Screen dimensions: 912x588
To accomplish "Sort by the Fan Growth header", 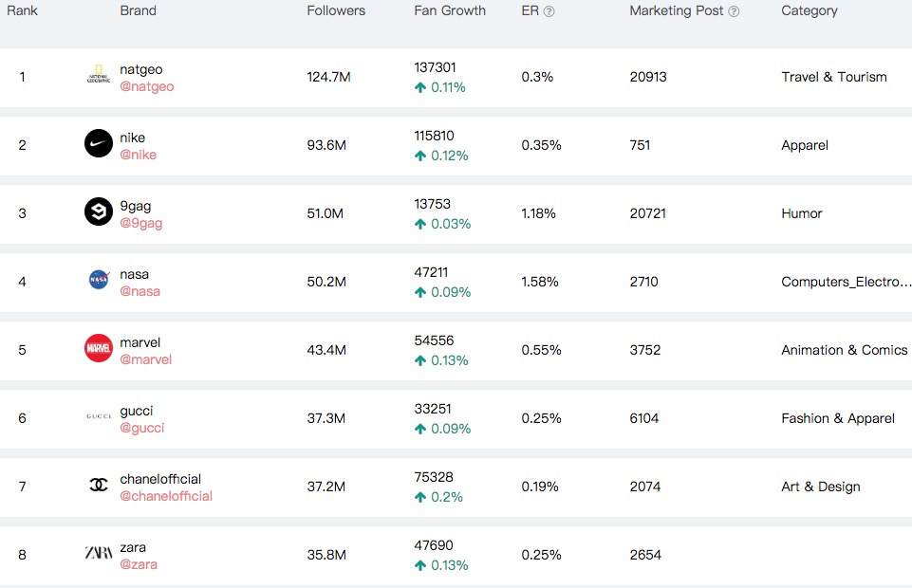I will point(450,11).
